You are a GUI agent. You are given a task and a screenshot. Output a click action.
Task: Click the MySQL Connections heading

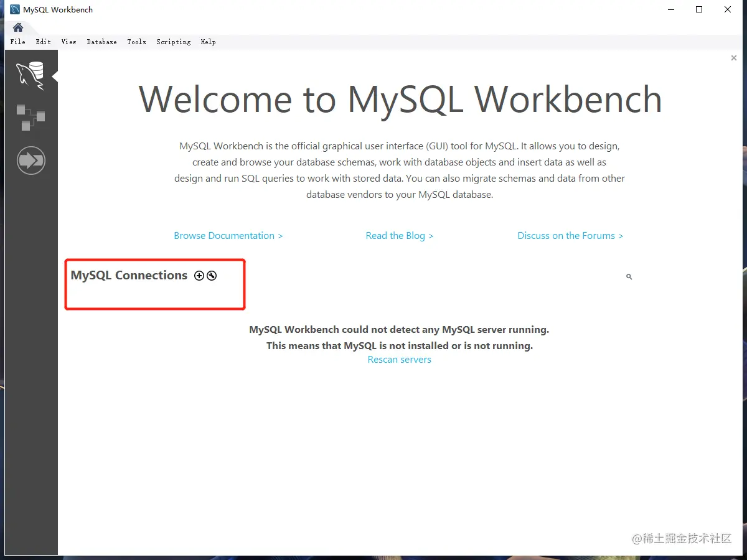(129, 276)
